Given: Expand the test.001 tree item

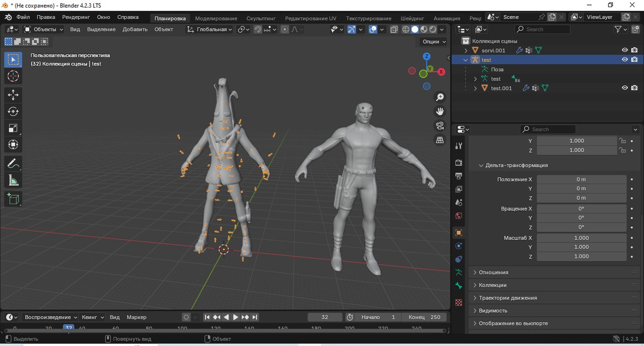Looking at the screenshot, I should point(475,88).
